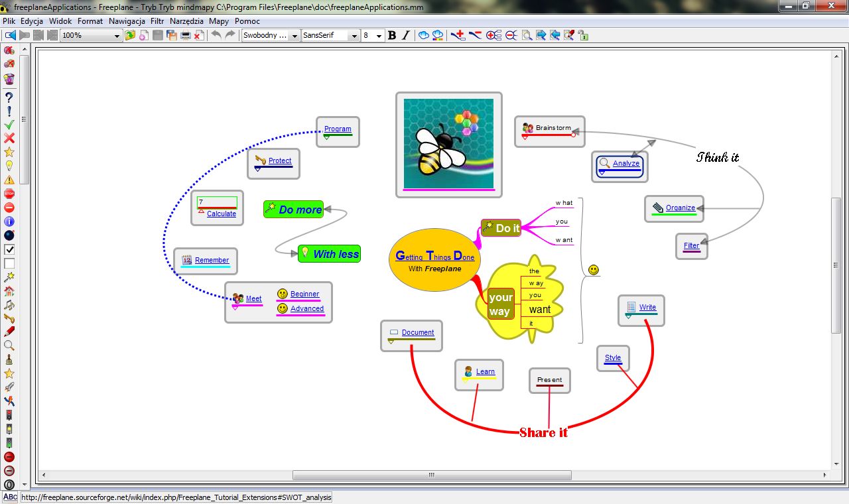Image resolution: width=849 pixels, height=504 pixels.
Task: Click the Analyze node link
Action: (626, 163)
